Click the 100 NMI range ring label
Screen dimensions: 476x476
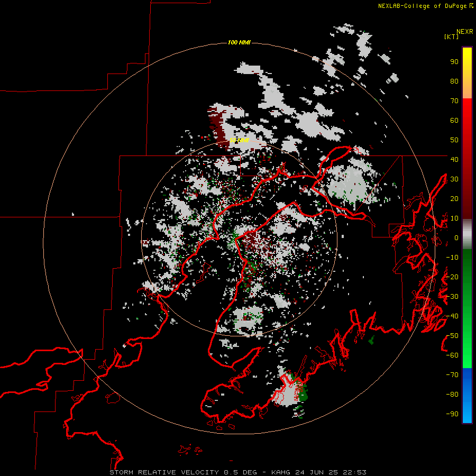[x=239, y=42]
